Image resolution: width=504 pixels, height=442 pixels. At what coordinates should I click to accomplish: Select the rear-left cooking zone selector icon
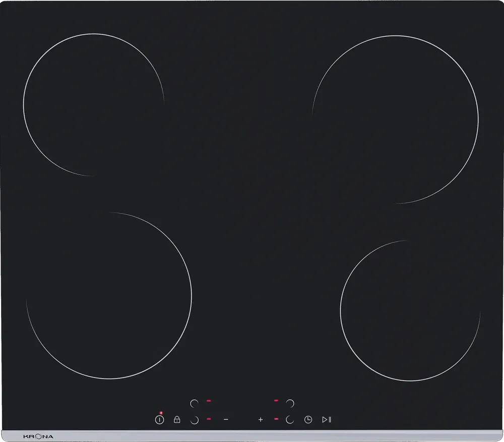click(x=195, y=403)
